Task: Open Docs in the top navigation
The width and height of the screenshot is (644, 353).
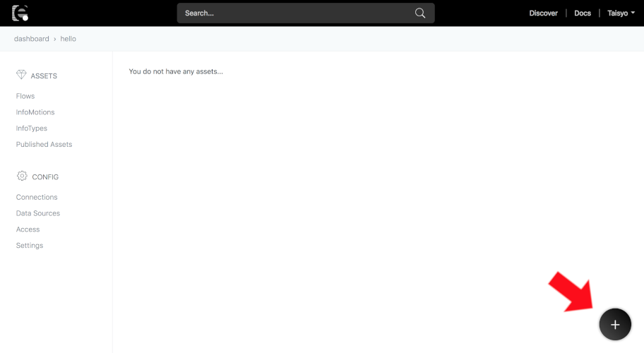Action: tap(583, 13)
